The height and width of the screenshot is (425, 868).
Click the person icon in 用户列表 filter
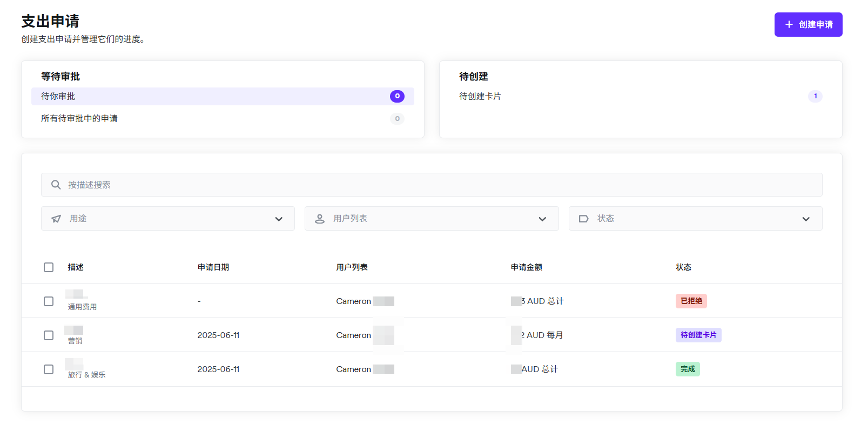(320, 219)
